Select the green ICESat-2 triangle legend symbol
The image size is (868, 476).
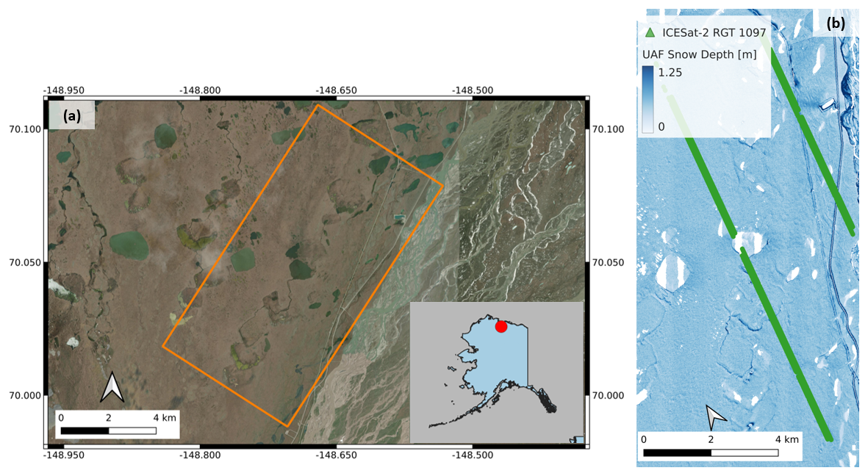point(650,32)
